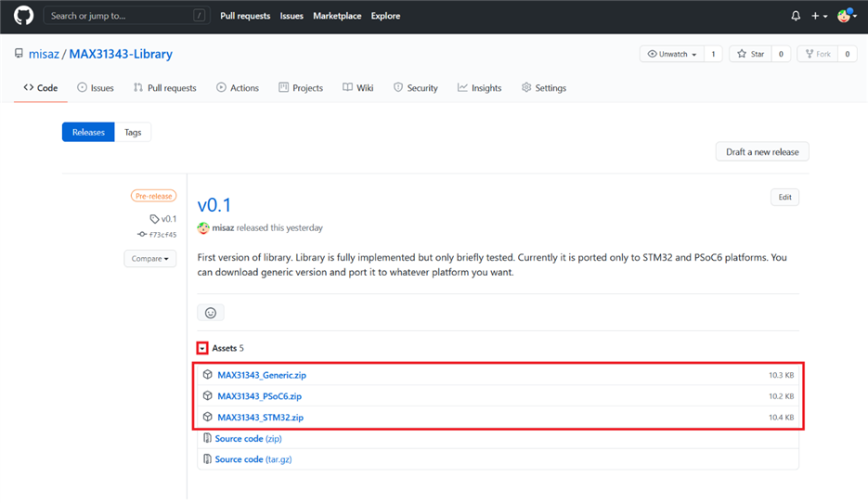Go to the Insights tab
The image size is (868, 503).
pyautogui.click(x=479, y=88)
